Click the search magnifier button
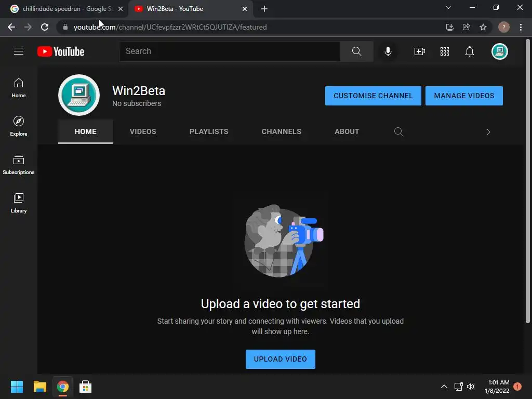Viewport: 532px width, 399px height. 356,51
